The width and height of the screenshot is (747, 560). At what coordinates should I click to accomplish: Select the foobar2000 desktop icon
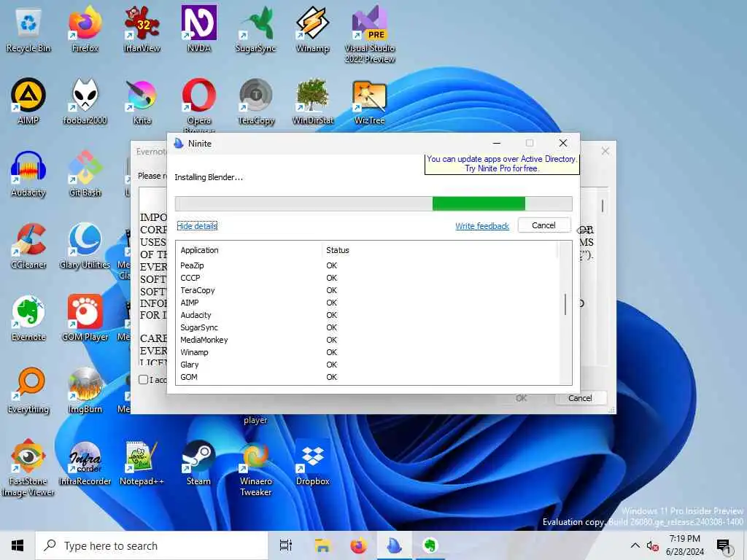(x=85, y=101)
